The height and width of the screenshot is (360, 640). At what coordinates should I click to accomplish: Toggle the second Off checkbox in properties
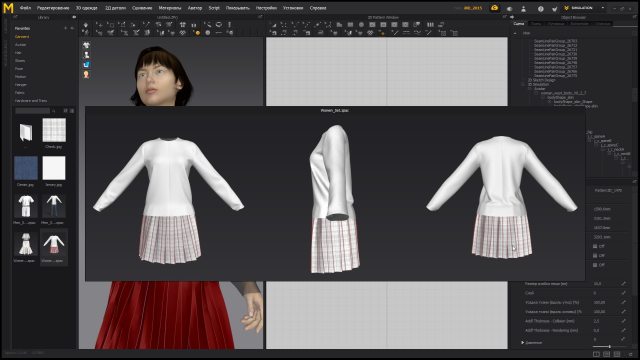coord(595,256)
